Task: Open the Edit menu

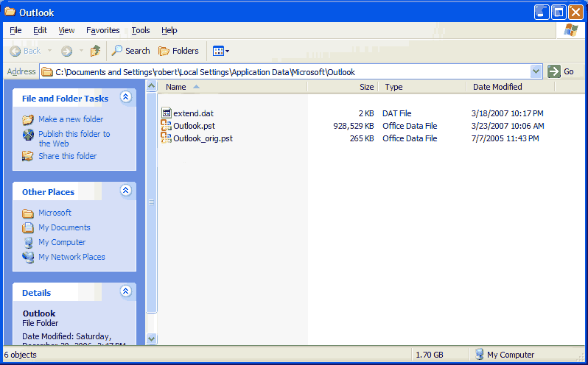Action: 40,30
